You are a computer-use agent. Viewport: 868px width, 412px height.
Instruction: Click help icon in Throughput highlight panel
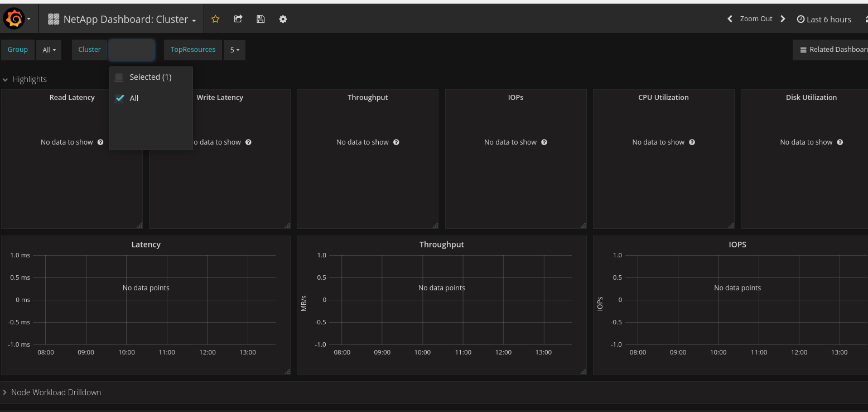pos(396,142)
